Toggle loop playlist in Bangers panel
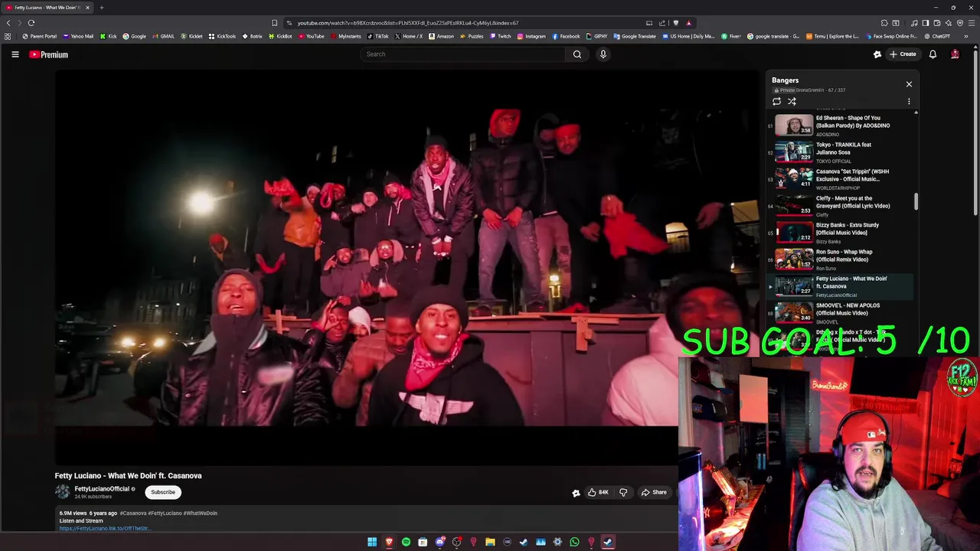 776,101
